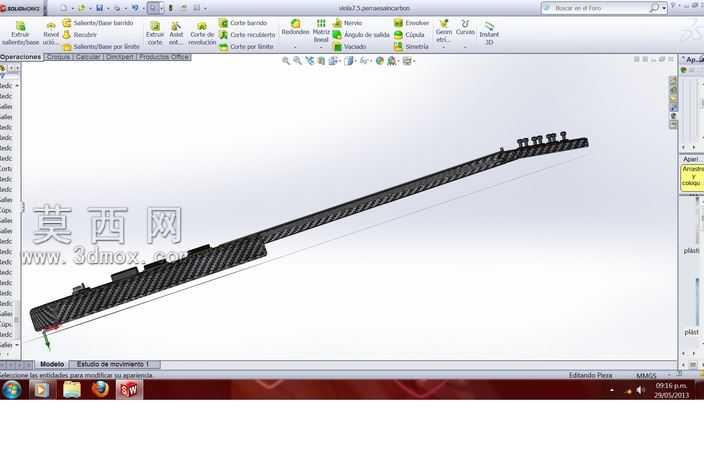Viewport: 704px width, 469px height.
Task: Click the Corte de revolución tool
Action: 202,33
